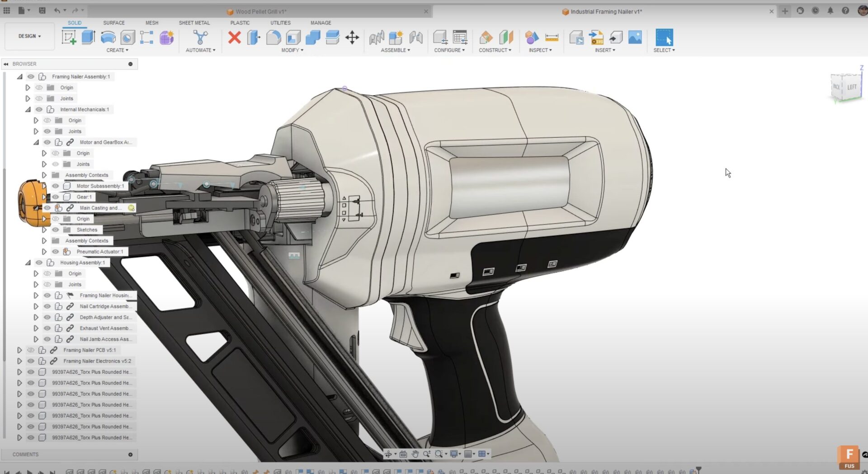
Task: Open the DESIGN workspace dropdown
Action: [x=29, y=36]
